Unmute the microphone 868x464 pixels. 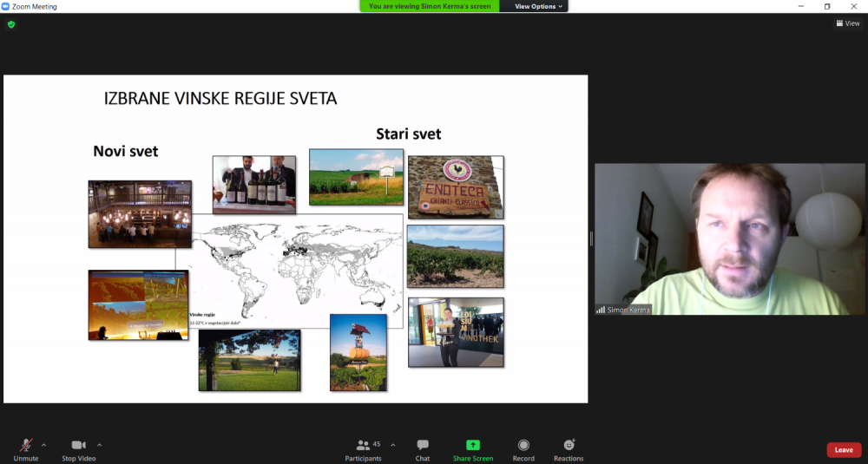pos(26,445)
